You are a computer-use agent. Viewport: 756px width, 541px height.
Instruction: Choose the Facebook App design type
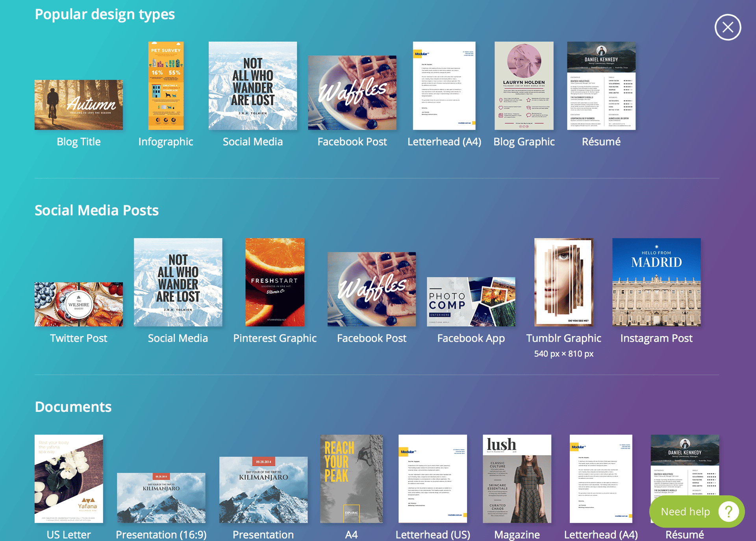click(471, 302)
